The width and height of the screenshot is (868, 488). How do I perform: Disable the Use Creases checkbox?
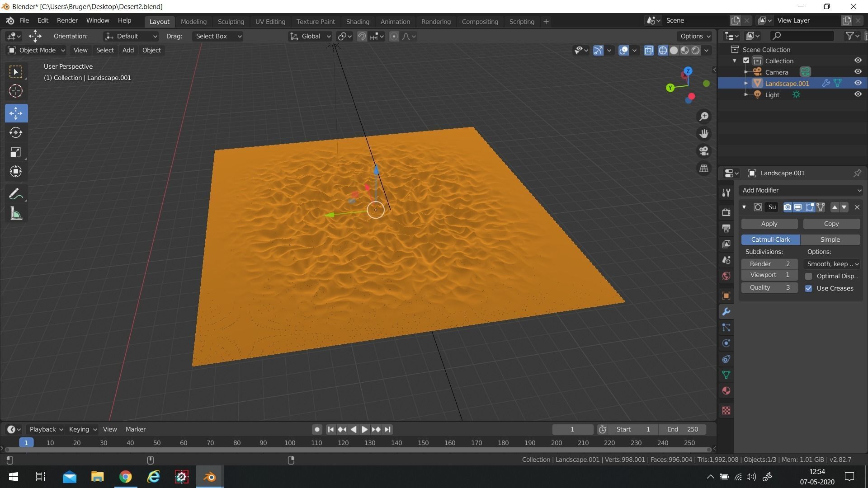[809, 288]
